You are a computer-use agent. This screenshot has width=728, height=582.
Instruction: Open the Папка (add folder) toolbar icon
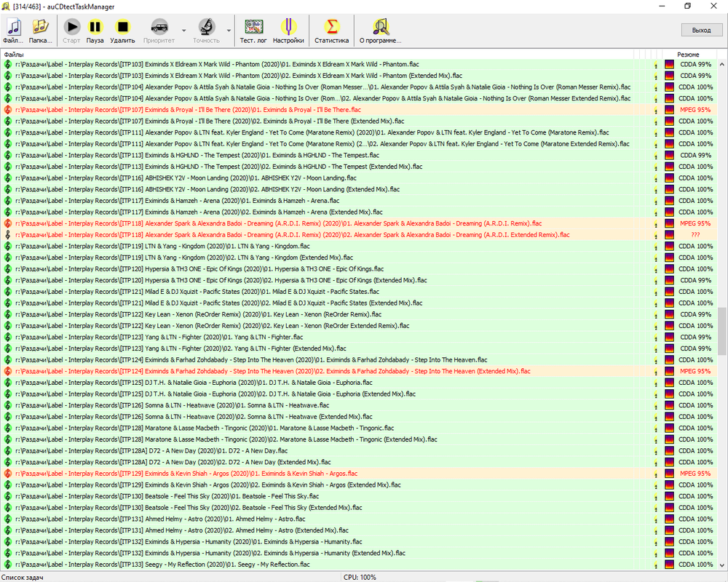(x=40, y=31)
